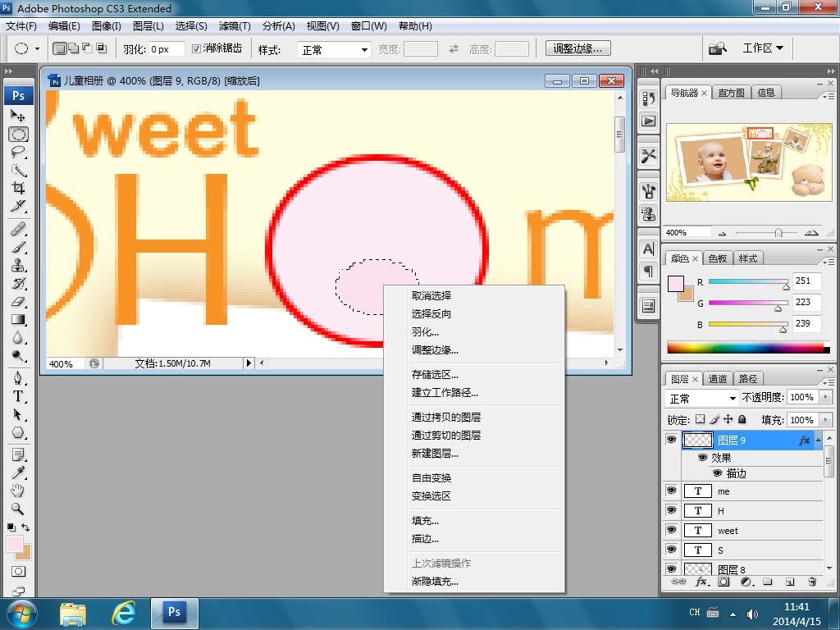Toggle the anti-alias checkbox
Screen dimensions: 840x630
(196, 48)
